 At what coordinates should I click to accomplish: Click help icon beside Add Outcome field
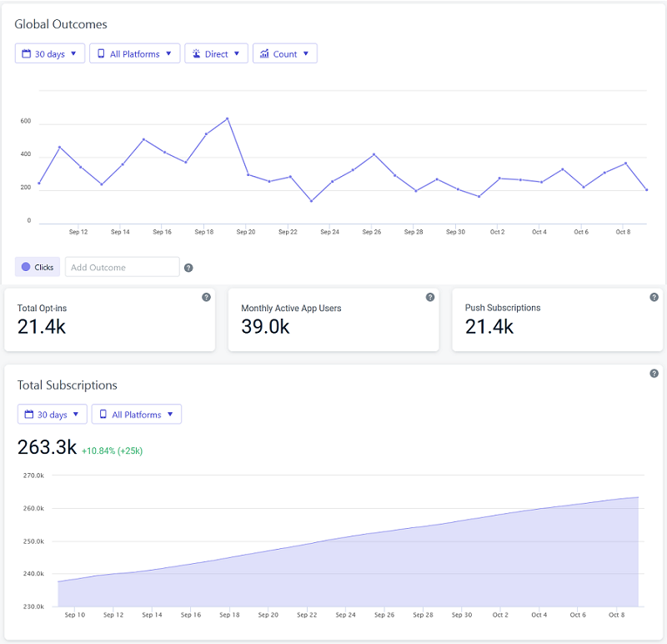(188, 268)
